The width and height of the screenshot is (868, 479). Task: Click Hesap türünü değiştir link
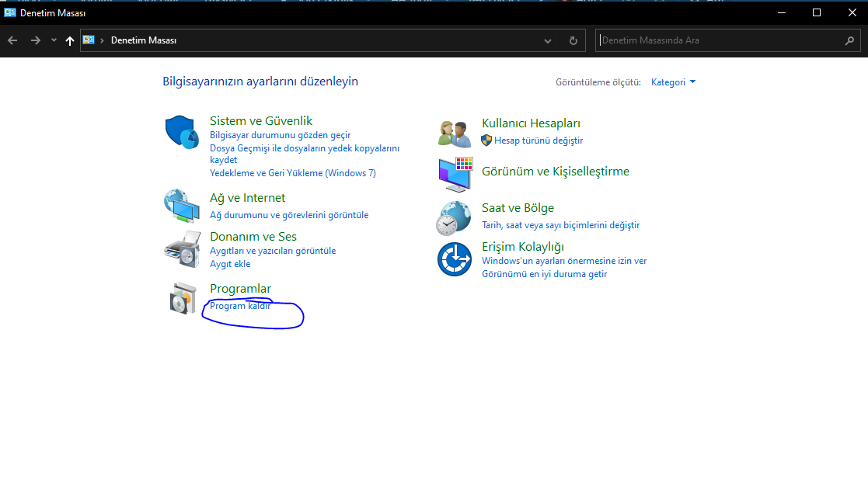click(x=538, y=141)
